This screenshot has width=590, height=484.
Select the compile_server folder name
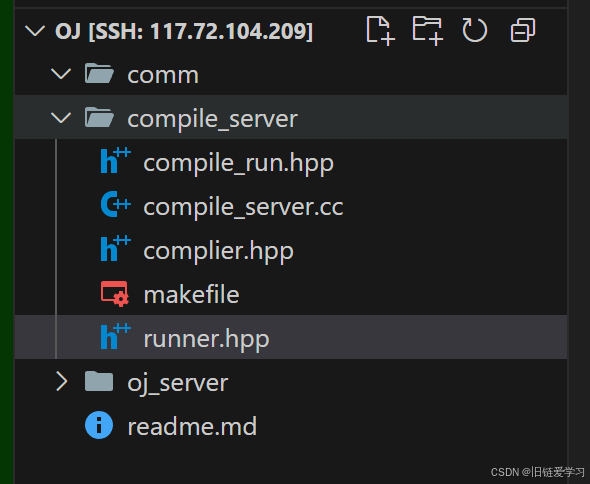tap(213, 120)
